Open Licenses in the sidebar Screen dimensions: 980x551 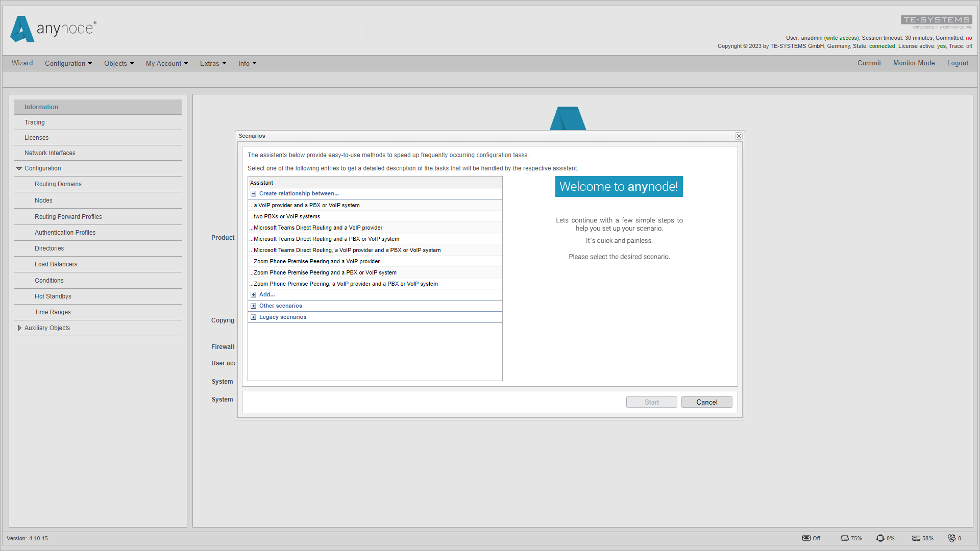pyautogui.click(x=98, y=138)
